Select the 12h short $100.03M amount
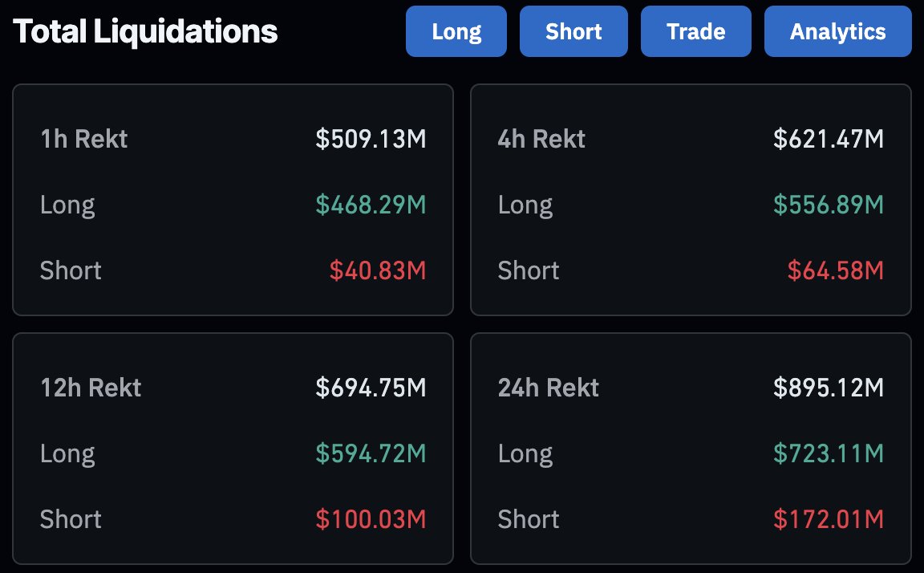 371,519
